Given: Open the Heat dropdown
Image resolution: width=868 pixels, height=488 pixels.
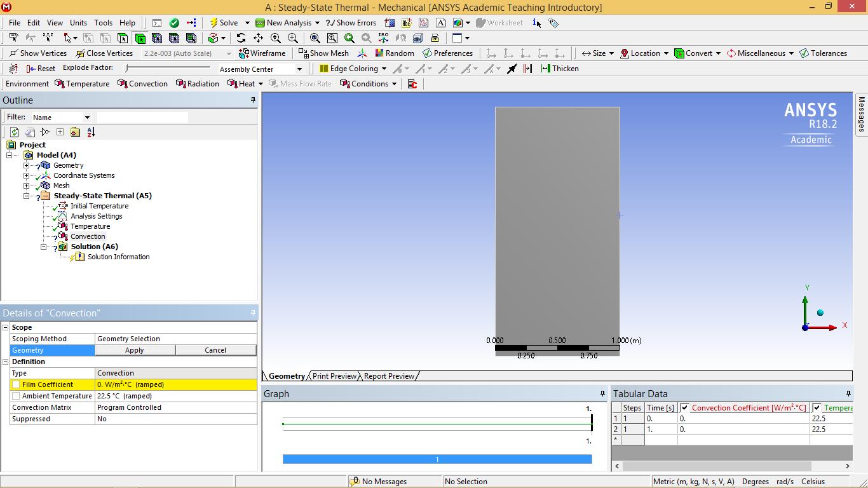Looking at the screenshot, I should coord(259,84).
